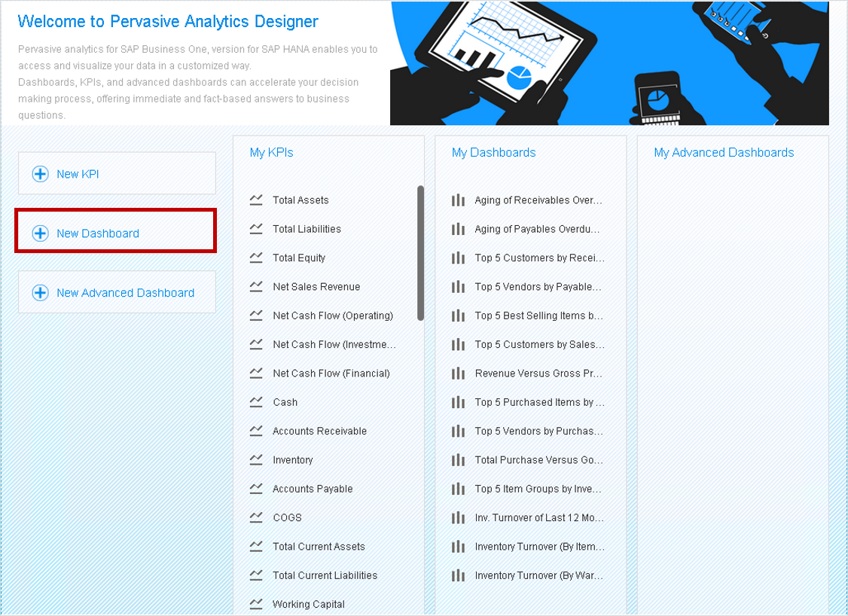Screen dimensions: 848x616
Task: Click the KPI icon beside Total Current Assets
Action: 256,546
